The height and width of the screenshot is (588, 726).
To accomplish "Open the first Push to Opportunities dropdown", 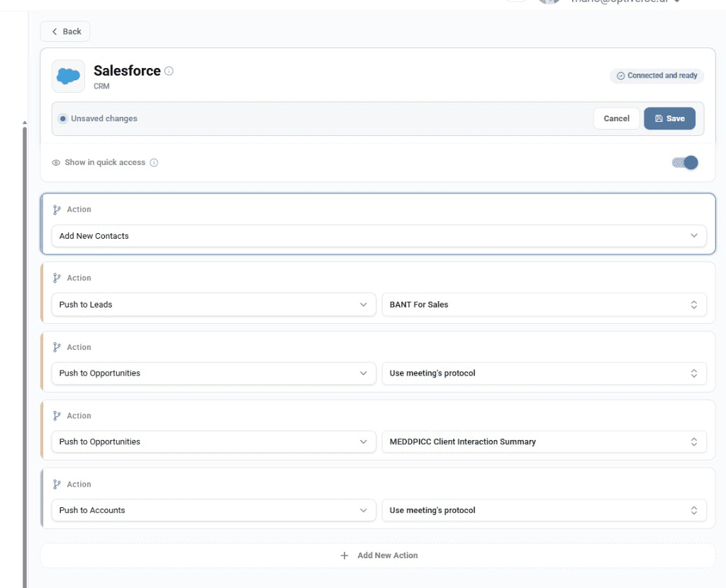I will click(x=213, y=373).
